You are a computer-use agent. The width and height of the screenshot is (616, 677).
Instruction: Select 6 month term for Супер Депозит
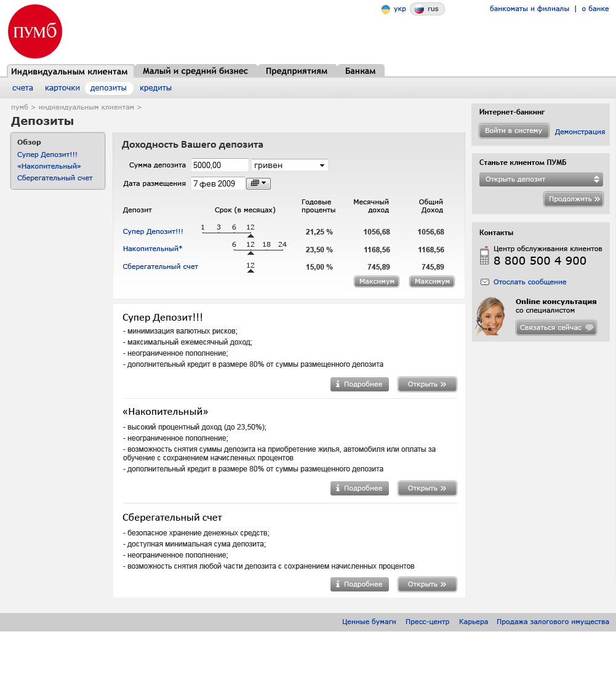[234, 228]
